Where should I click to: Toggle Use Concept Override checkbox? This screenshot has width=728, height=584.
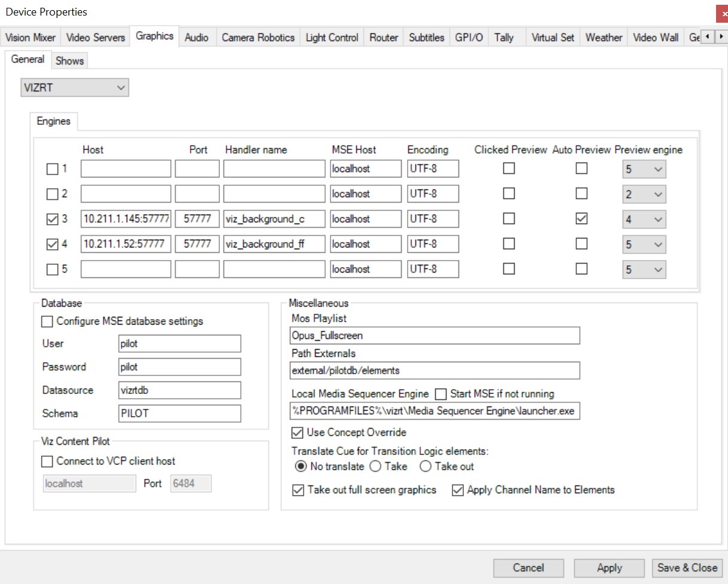pyautogui.click(x=297, y=432)
